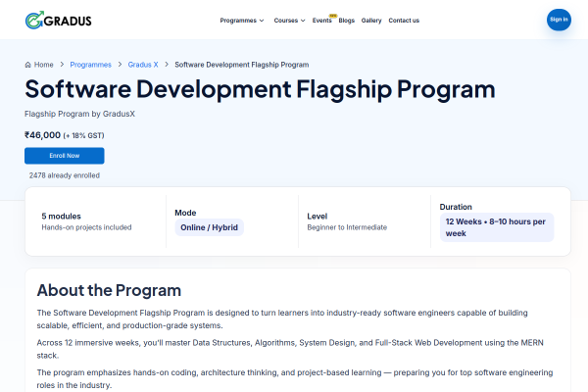
Task: Click the Software Development Flagship Program page title
Action: [260, 89]
